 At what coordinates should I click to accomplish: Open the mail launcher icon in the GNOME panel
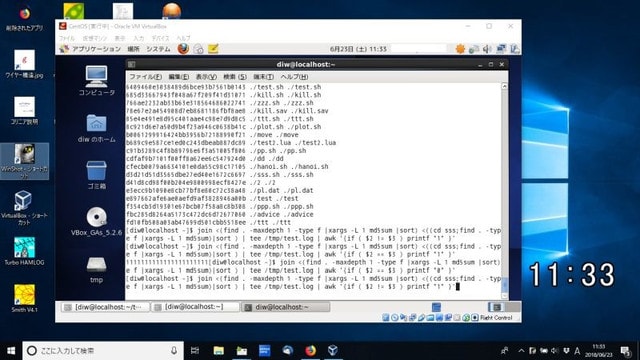(198, 49)
